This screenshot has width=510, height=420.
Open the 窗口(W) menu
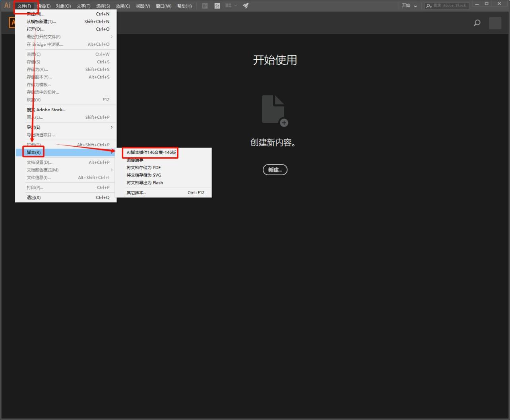pos(163,6)
